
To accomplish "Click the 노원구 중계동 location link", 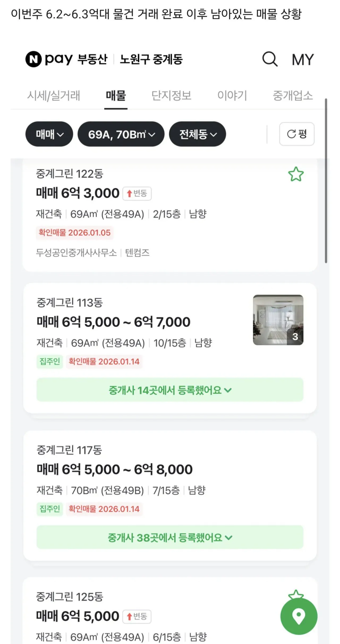I will pyautogui.click(x=151, y=59).
